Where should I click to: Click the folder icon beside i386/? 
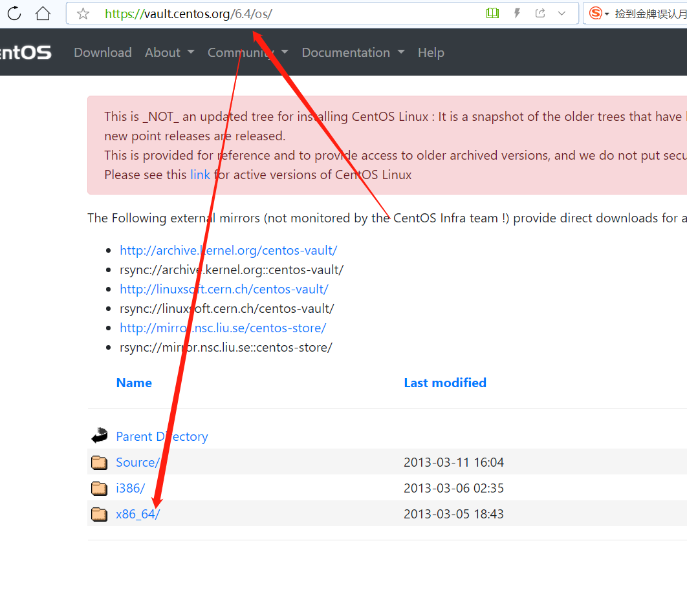pos(100,488)
